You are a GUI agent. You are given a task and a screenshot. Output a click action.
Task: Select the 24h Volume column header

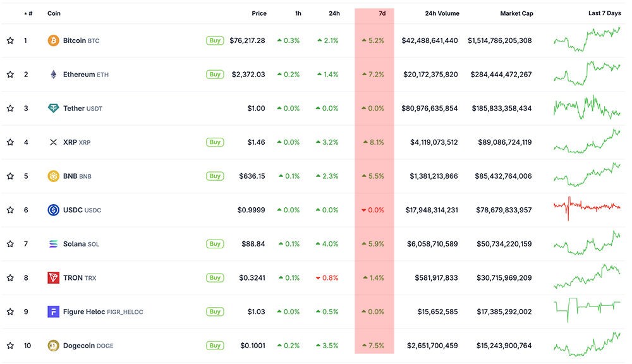coord(442,13)
